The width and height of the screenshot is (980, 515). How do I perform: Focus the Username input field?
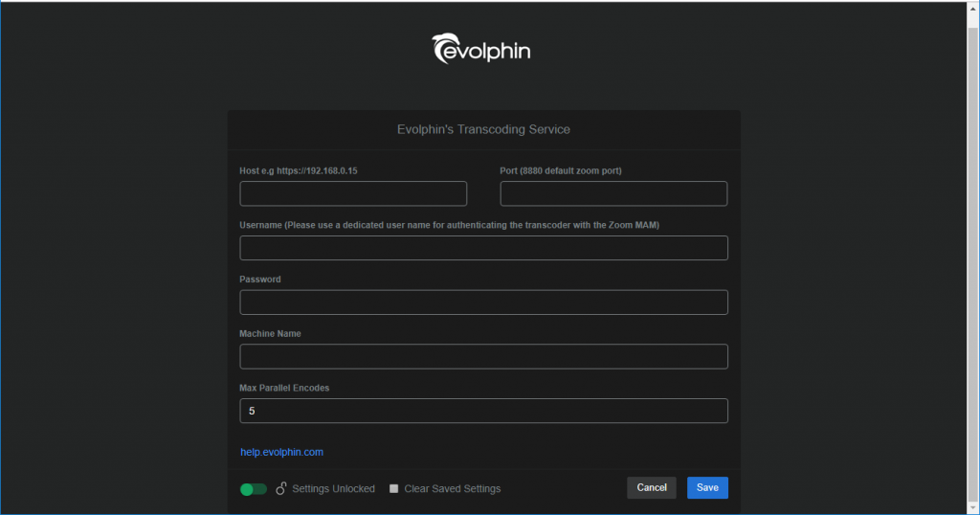click(483, 248)
